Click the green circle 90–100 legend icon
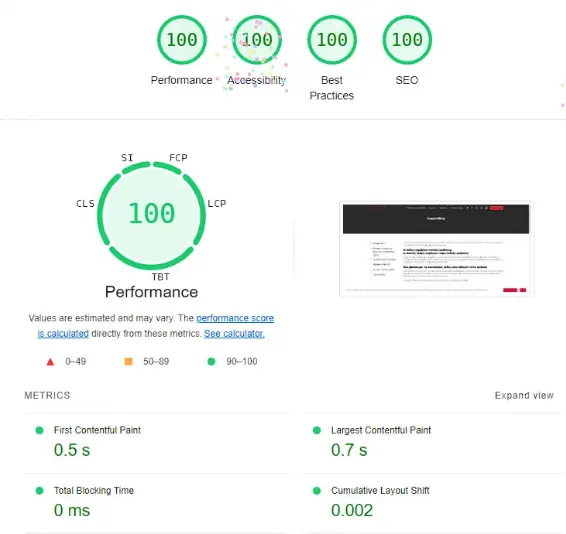Viewport: 566px width, 534px height. tap(212, 361)
